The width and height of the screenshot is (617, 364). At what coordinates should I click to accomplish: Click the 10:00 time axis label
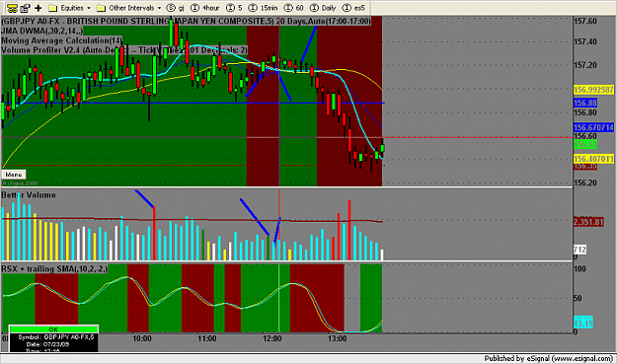click(x=142, y=338)
